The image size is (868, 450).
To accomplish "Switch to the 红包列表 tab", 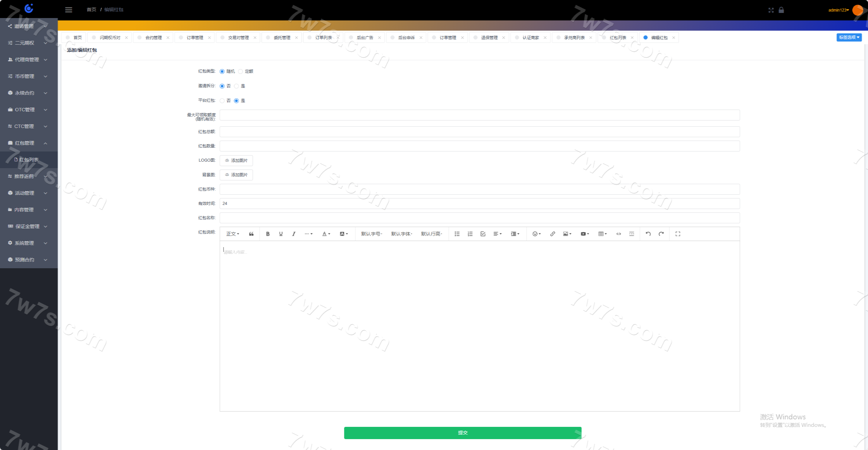I will tap(618, 38).
